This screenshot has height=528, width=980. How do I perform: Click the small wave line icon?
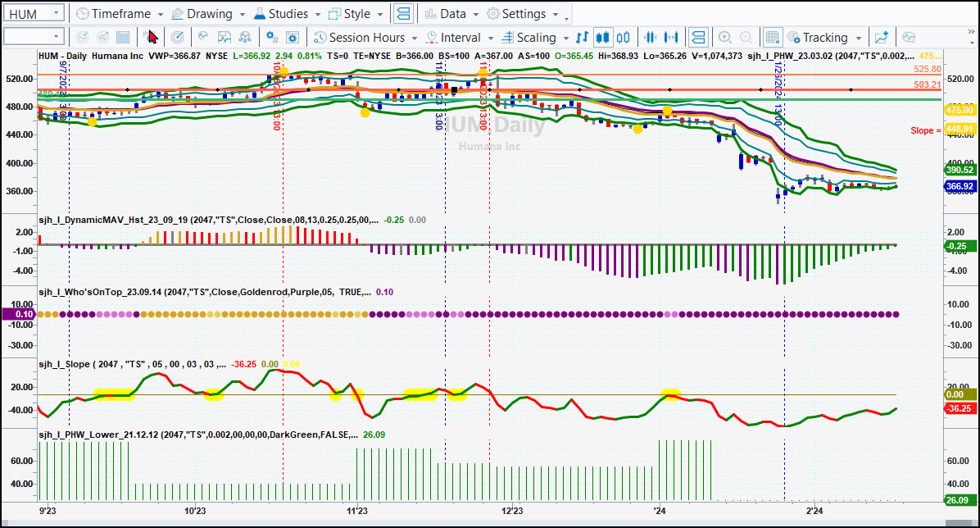click(x=203, y=38)
